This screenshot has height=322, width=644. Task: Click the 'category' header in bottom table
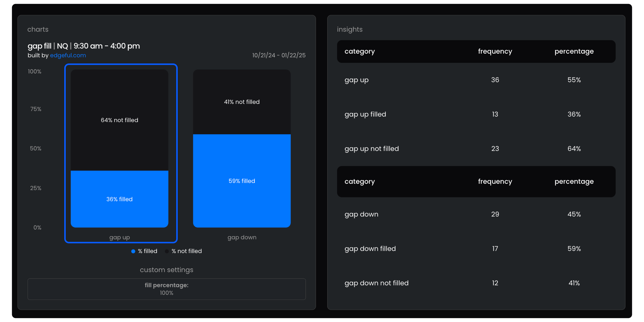tap(360, 181)
